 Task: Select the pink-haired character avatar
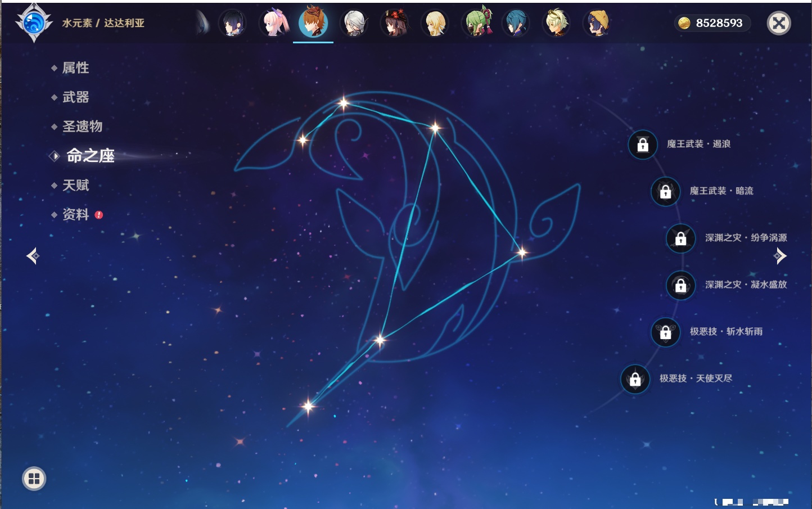coord(273,24)
